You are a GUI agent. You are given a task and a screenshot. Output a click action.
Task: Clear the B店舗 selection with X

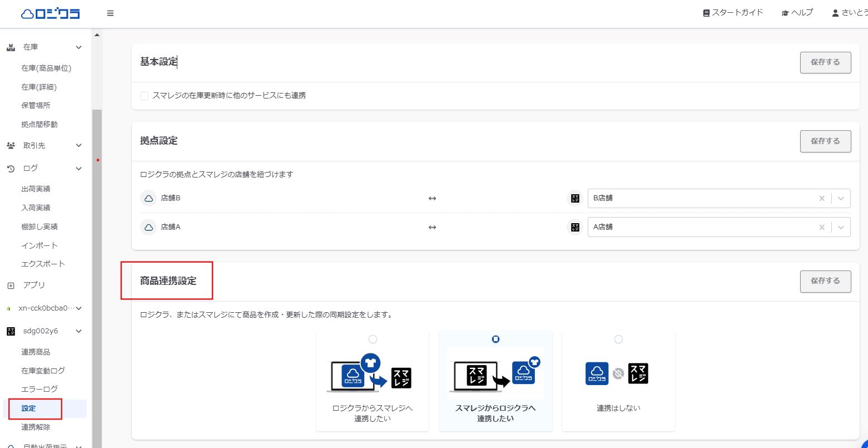822,198
